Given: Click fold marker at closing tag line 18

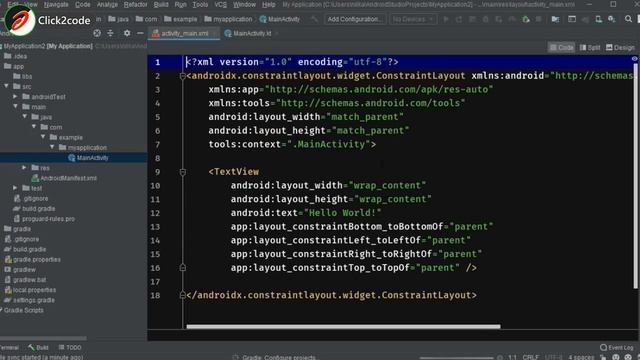Looking at the screenshot, I should 182,295.
